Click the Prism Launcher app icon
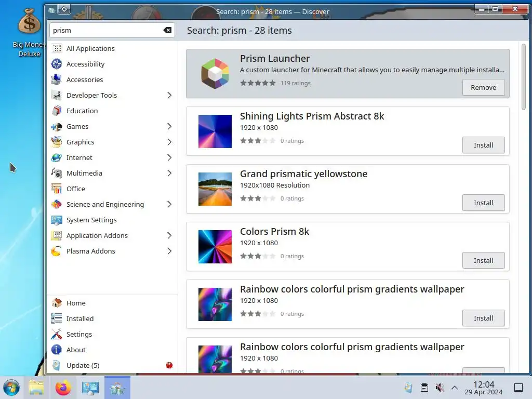 pyautogui.click(x=215, y=74)
